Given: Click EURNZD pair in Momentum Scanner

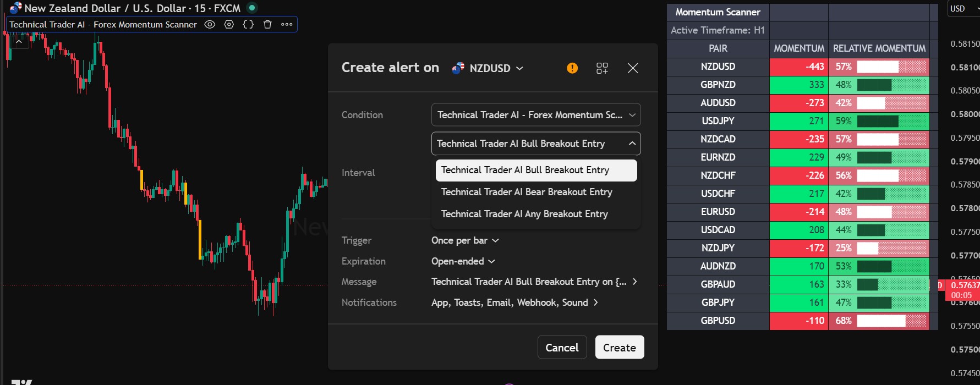Looking at the screenshot, I should click(x=718, y=157).
